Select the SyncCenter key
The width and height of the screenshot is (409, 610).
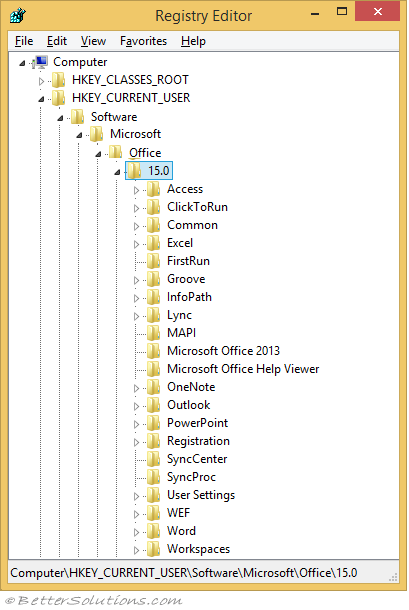click(197, 459)
